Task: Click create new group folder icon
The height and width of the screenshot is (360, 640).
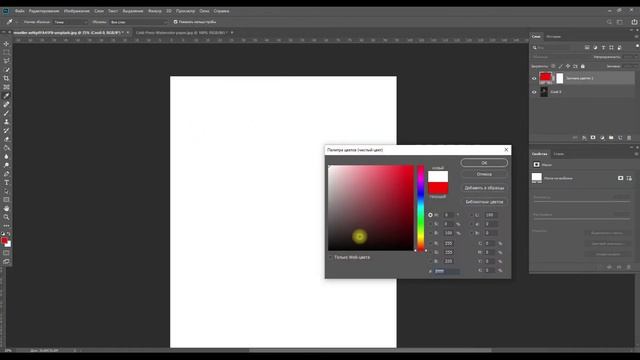Action: coord(611,138)
